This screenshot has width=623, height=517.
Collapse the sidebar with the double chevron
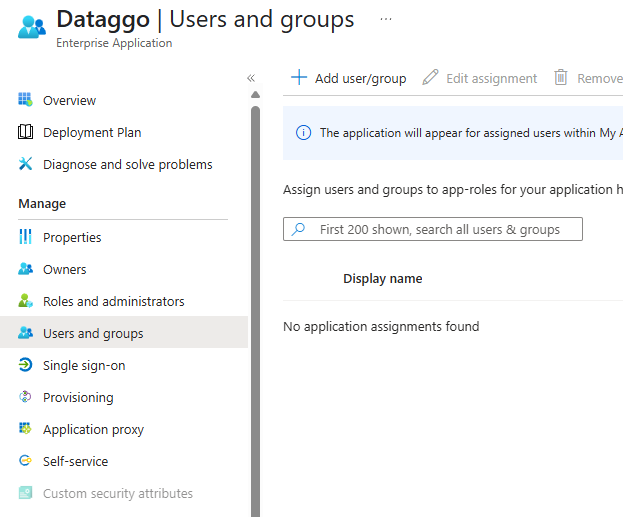(251, 78)
